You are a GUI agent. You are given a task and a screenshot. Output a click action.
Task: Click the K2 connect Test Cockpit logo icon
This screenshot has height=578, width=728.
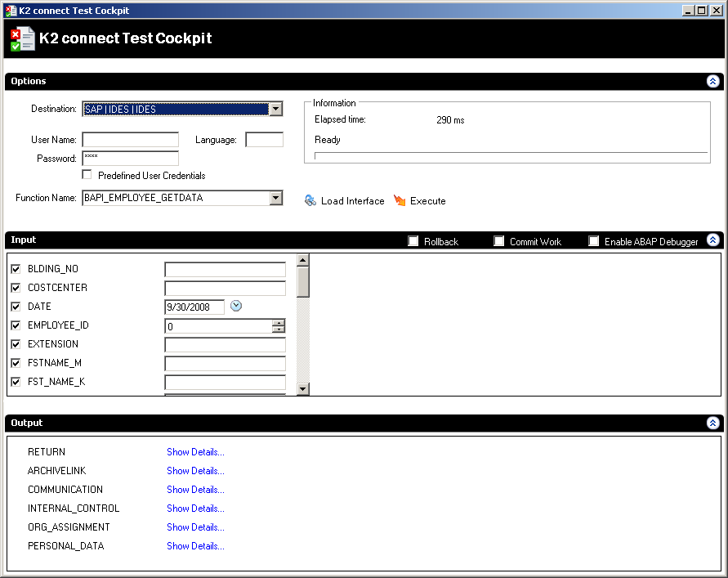(x=22, y=38)
